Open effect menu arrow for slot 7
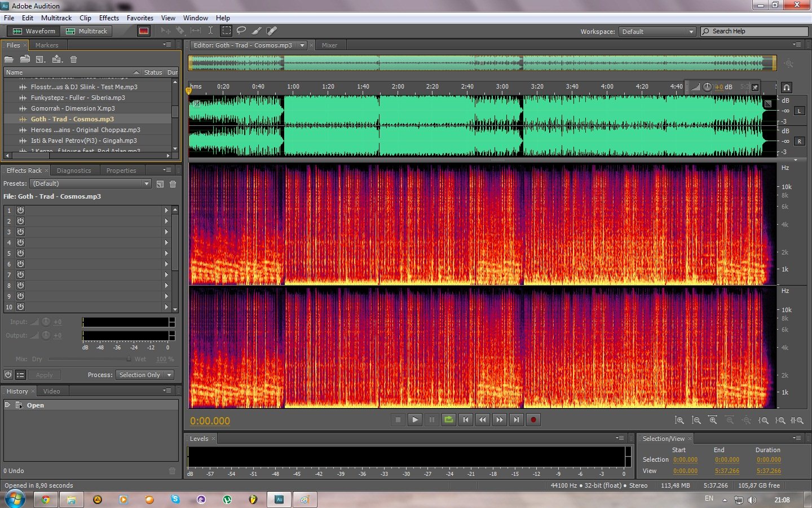812x508 pixels. point(166,275)
